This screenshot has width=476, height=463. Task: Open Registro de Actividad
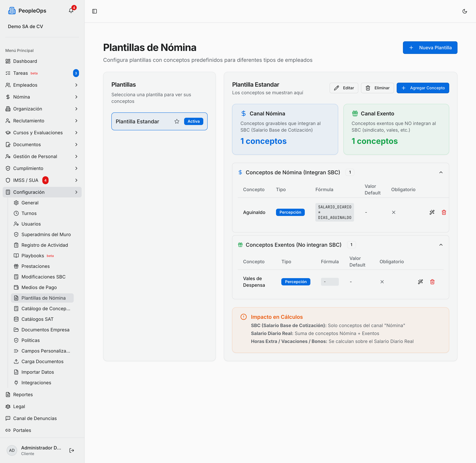click(42, 245)
